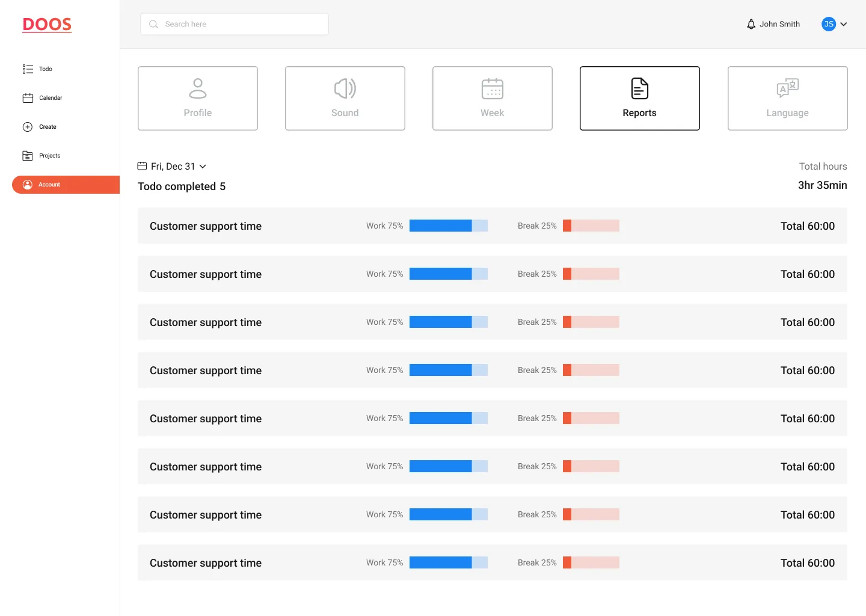This screenshot has width=866, height=616.
Task: Click the Todo list icon in sidebar
Action: (28, 69)
